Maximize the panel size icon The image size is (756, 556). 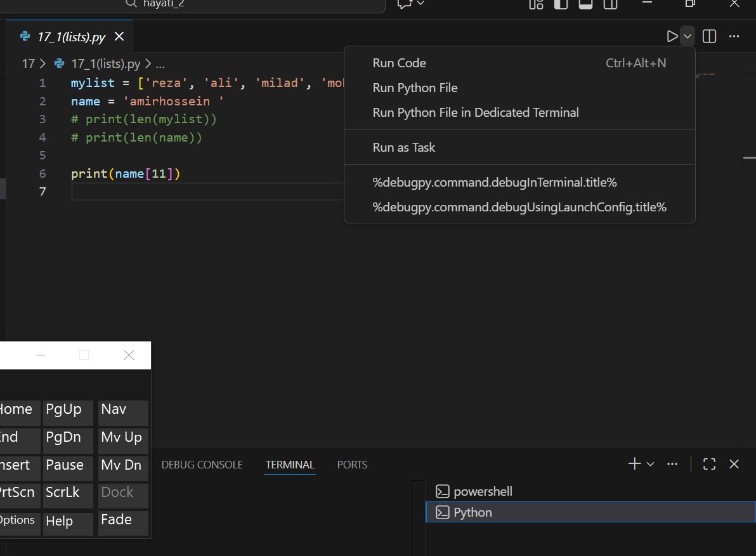(710, 464)
